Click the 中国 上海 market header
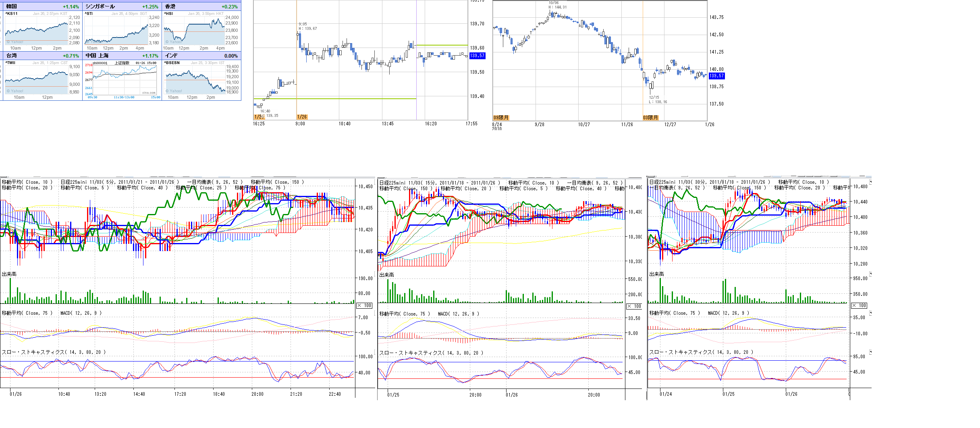Image resolution: width=980 pixels, height=428 pixels. click(97, 56)
